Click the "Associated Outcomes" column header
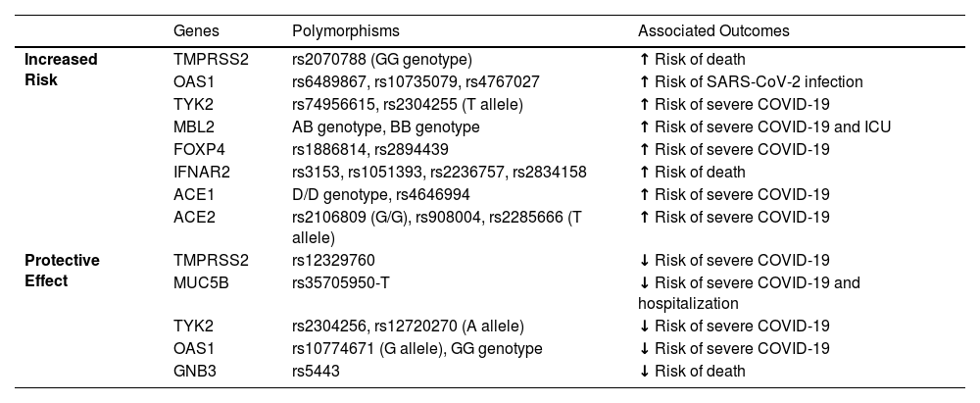The height and width of the screenshot is (403, 980). pos(713,31)
